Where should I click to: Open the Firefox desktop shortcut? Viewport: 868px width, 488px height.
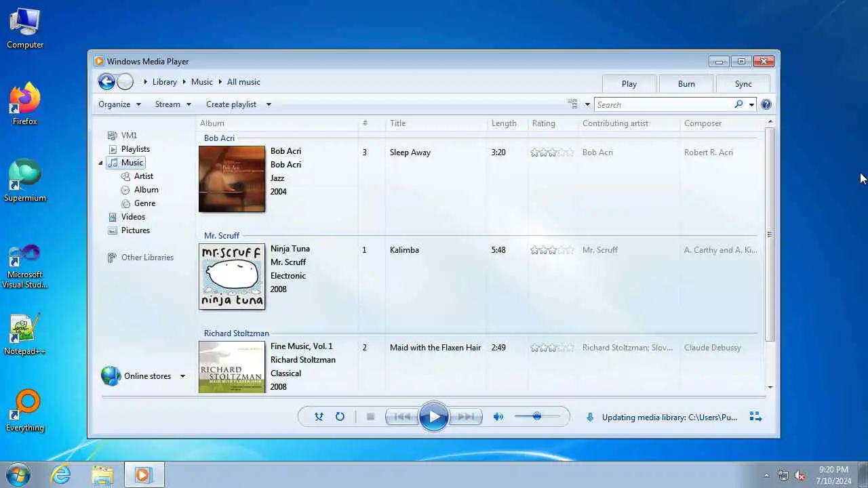[x=25, y=104]
